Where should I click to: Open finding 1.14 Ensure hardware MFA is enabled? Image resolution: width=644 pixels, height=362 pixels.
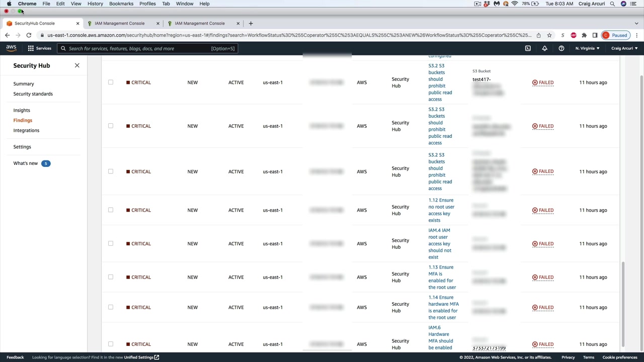pyautogui.click(x=443, y=307)
